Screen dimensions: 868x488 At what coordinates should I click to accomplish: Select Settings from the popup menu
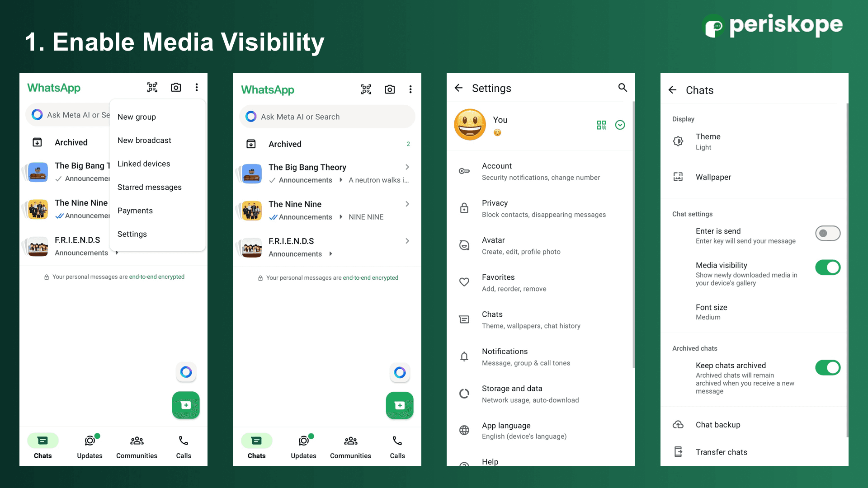(132, 234)
